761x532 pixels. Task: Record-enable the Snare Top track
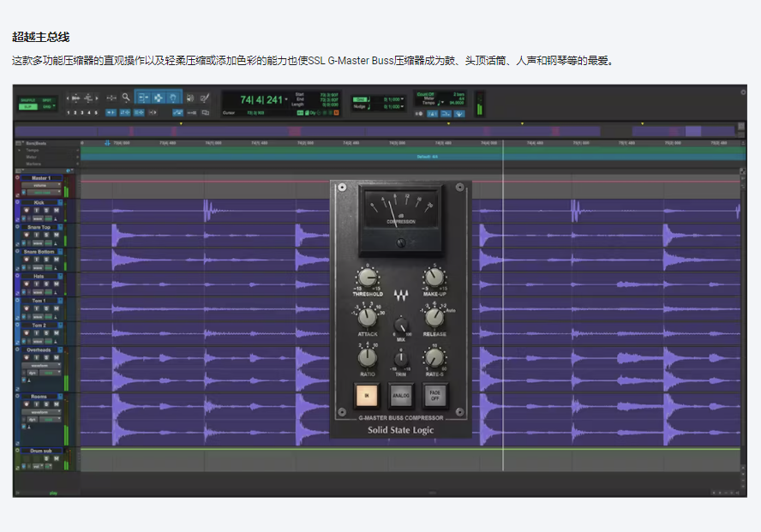(27, 235)
